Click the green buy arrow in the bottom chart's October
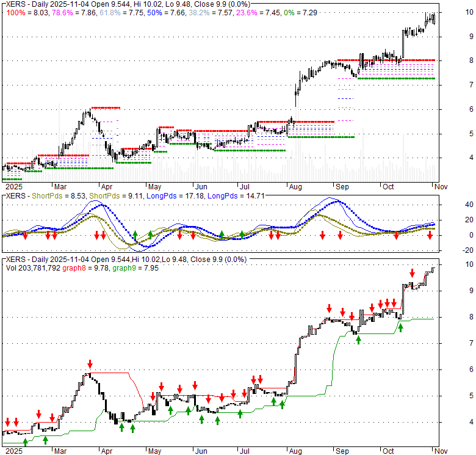 [400, 327]
